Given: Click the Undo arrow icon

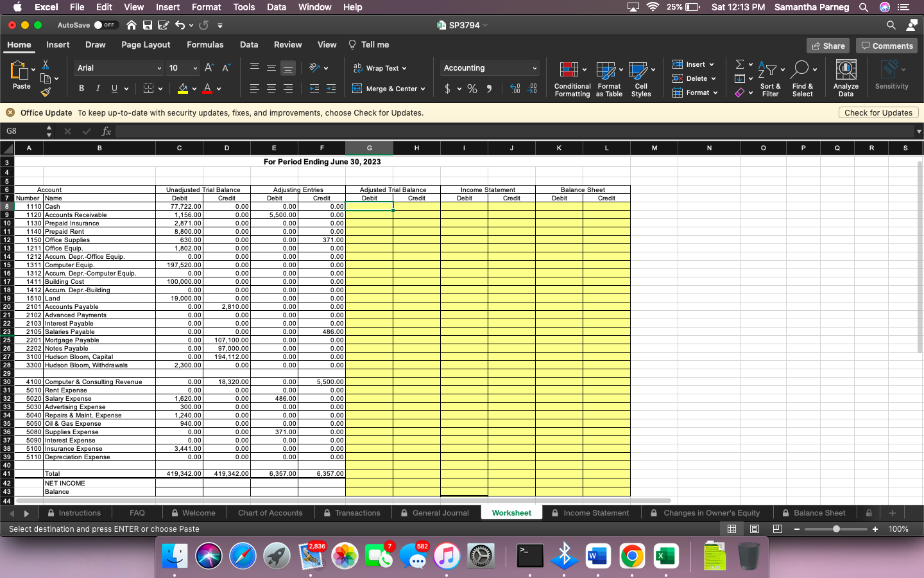Looking at the screenshot, I should (x=180, y=25).
